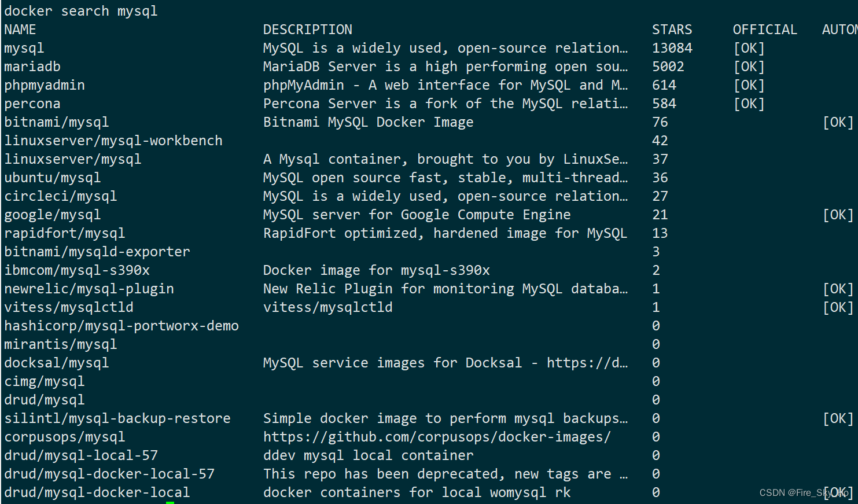Click 'ibmcom/mysql-s390x' image name

tap(77, 270)
